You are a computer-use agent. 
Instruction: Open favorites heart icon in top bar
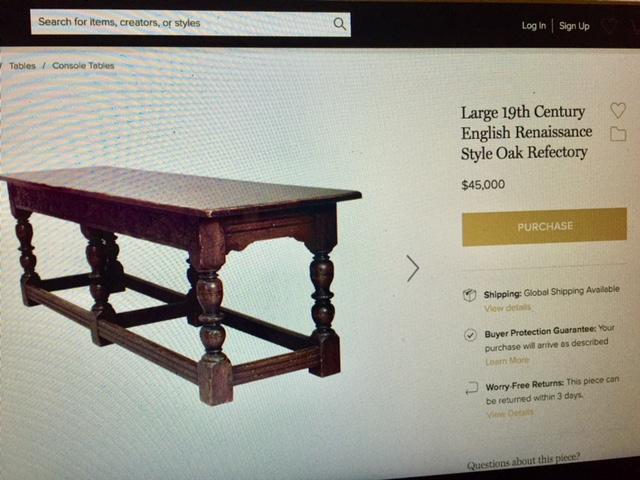coord(609,26)
